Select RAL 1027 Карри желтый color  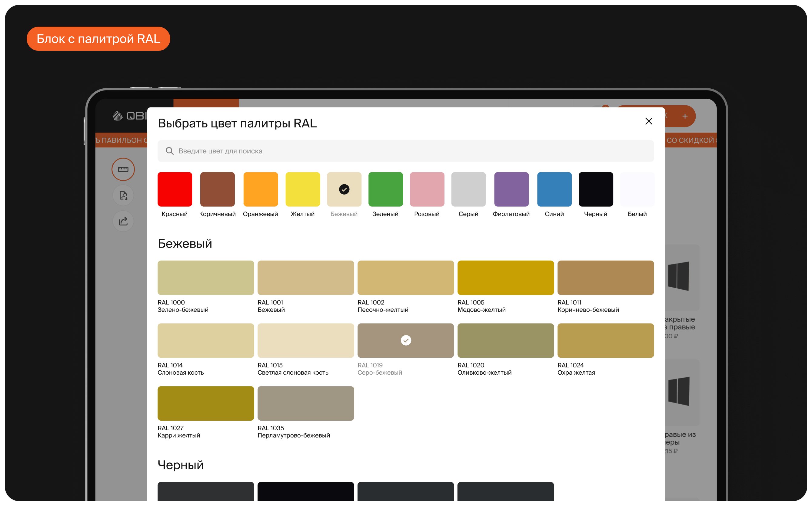[x=206, y=403]
